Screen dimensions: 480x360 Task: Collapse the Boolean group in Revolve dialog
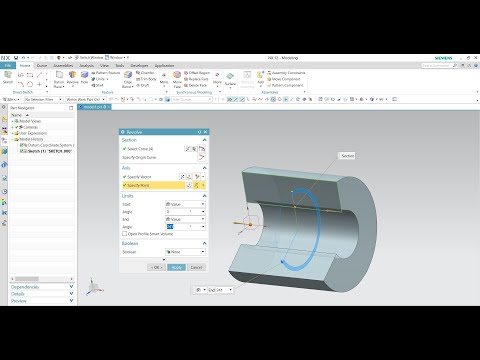pos(204,243)
